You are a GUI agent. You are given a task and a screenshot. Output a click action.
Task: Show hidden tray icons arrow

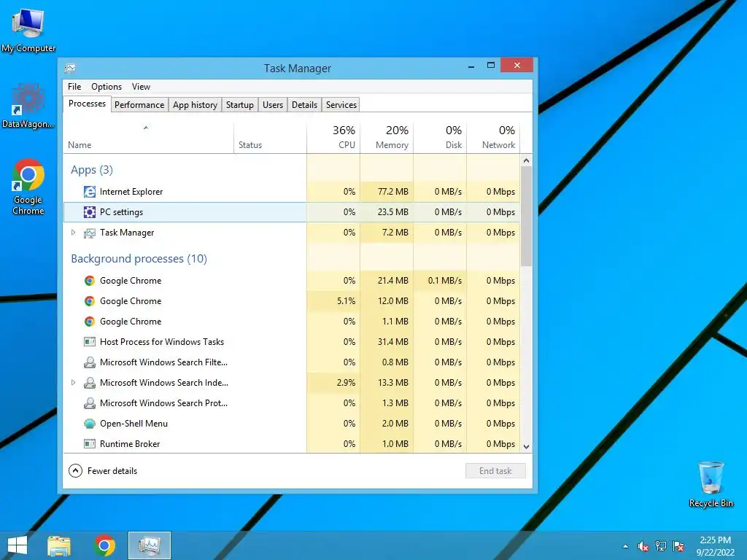[x=625, y=547]
